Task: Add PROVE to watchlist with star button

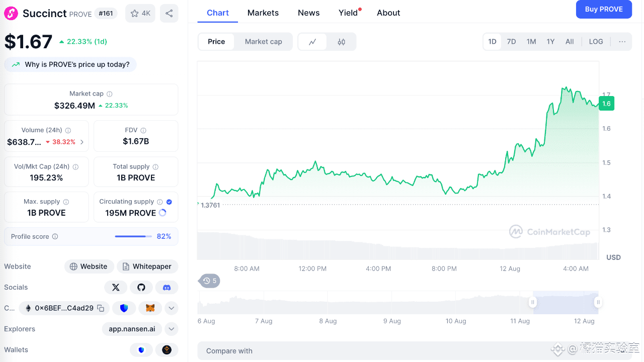Action: pos(140,14)
